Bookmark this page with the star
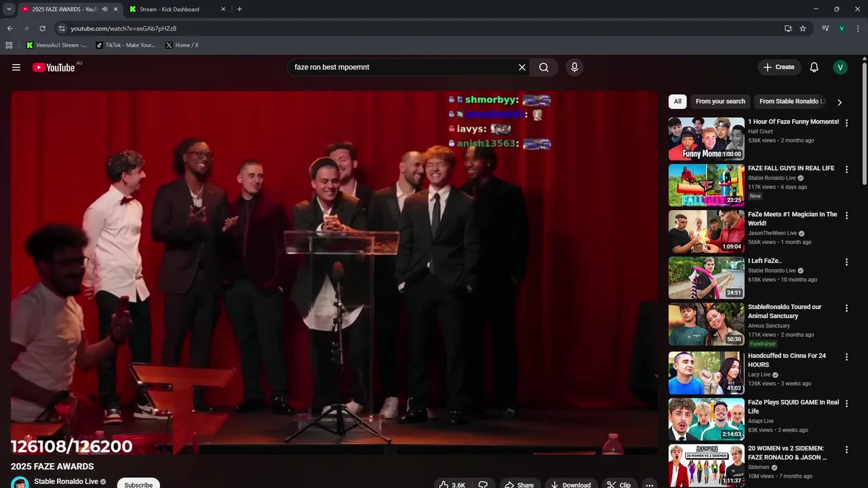 [803, 28]
